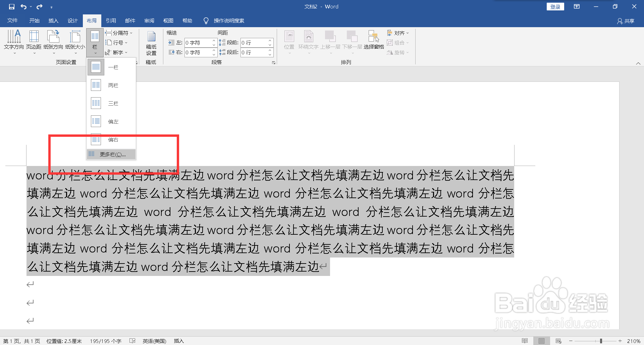Click the spacing after (段后) value field
The image size is (644, 345).
pos(254,52)
